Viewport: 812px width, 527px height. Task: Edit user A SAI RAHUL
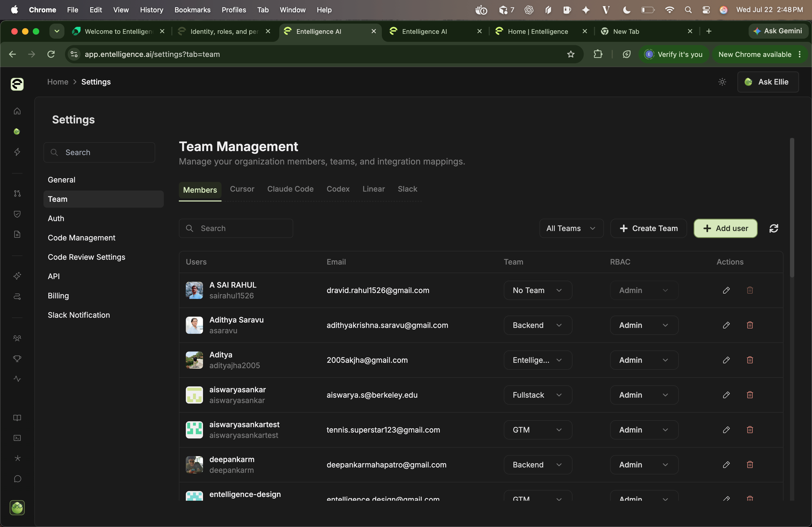click(726, 290)
